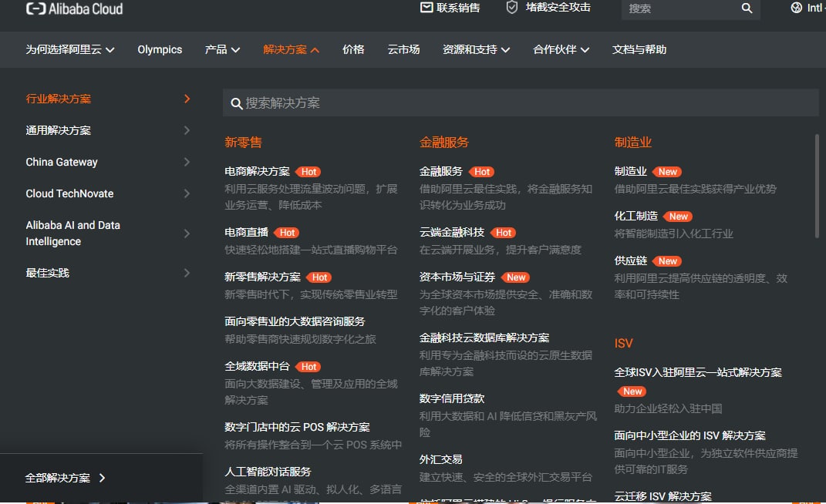Viewport: 826px width, 504px height.
Task: Expand 最佳实践 sidebar chevron
Action: click(x=187, y=273)
